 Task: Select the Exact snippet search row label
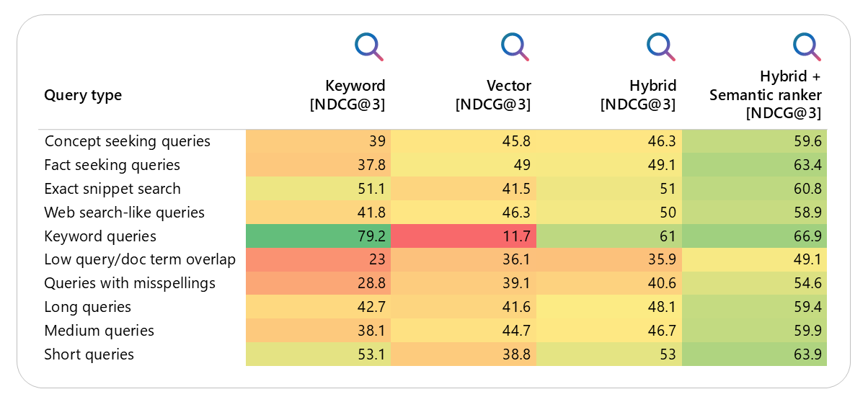(x=112, y=189)
